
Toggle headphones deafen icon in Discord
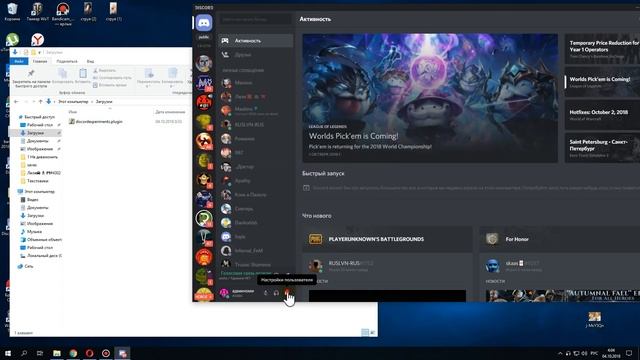pyautogui.click(x=276, y=293)
